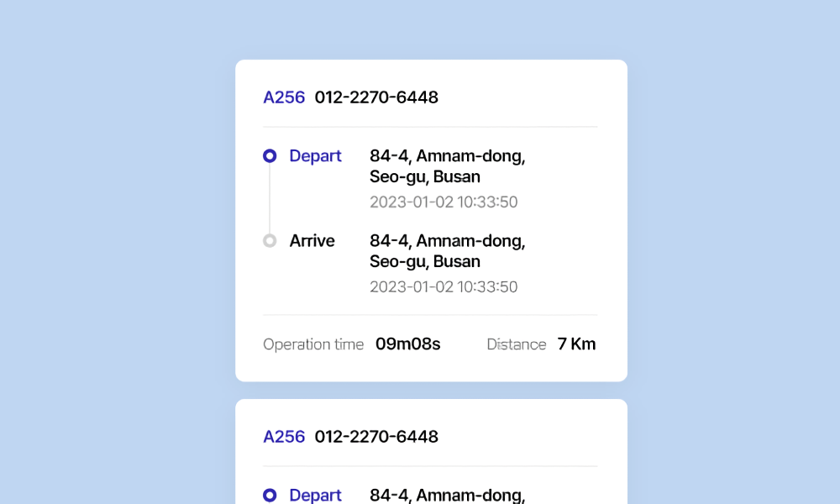Select the A256 code in second card

[284, 437]
